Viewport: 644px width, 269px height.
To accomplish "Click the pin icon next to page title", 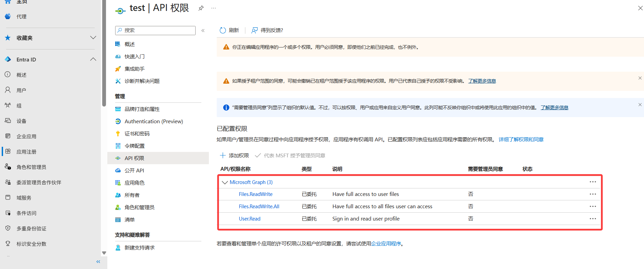I will [x=201, y=8].
